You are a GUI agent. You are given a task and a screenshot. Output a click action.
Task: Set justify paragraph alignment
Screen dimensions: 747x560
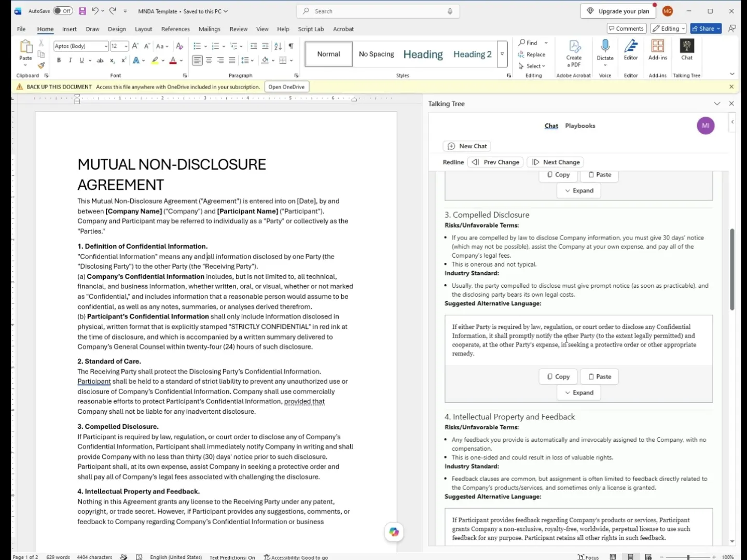[232, 61]
